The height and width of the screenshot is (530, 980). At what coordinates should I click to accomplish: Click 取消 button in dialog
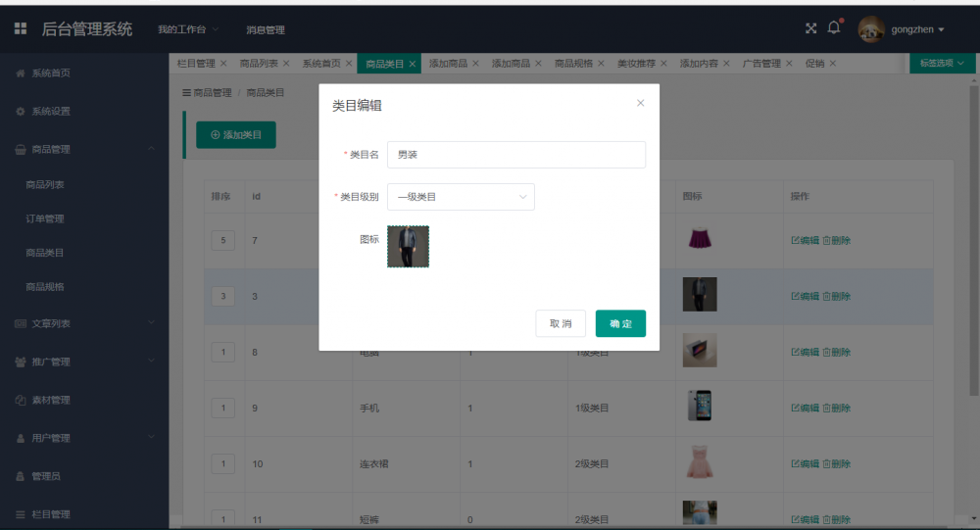[x=561, y=323]
